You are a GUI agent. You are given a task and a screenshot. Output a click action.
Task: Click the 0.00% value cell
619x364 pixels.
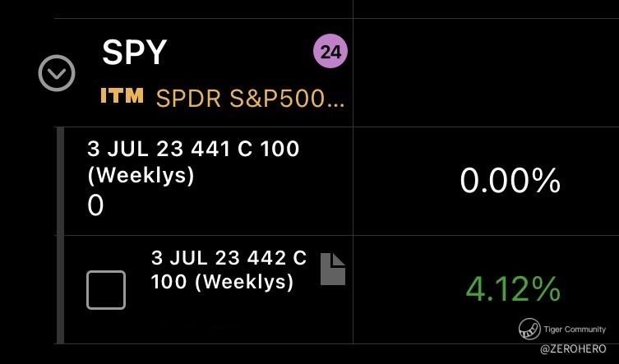click(x=510, y=181)
